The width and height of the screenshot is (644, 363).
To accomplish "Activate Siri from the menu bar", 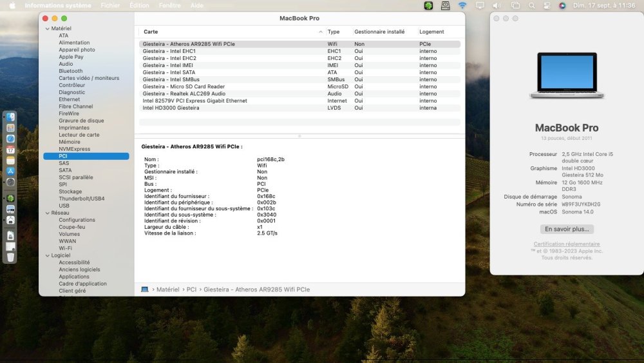I will click(x=562, y=5).
